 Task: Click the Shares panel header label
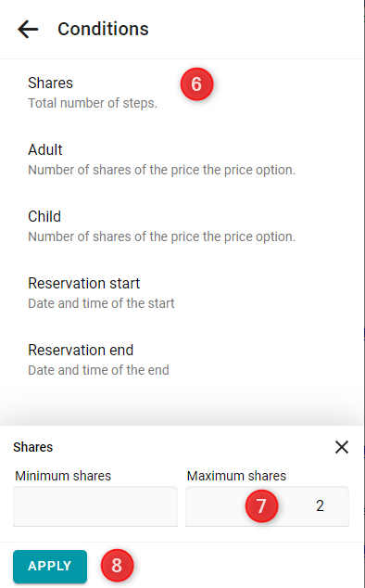[x=33, y=447]
